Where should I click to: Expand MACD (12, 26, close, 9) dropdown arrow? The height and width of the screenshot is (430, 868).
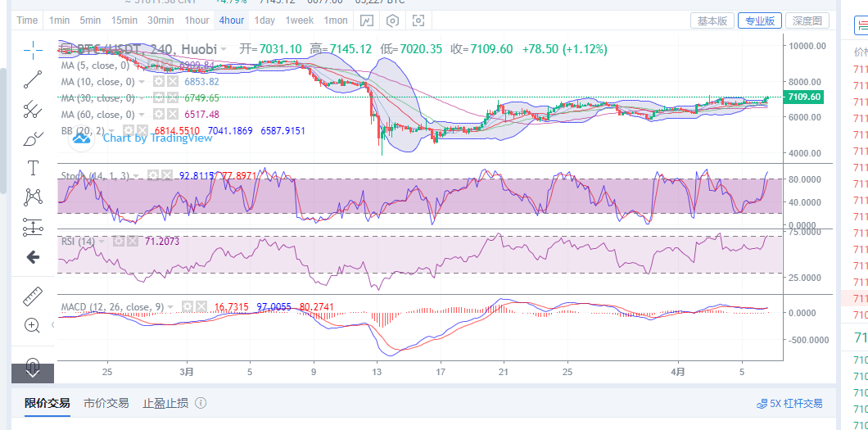coord(170,307)
